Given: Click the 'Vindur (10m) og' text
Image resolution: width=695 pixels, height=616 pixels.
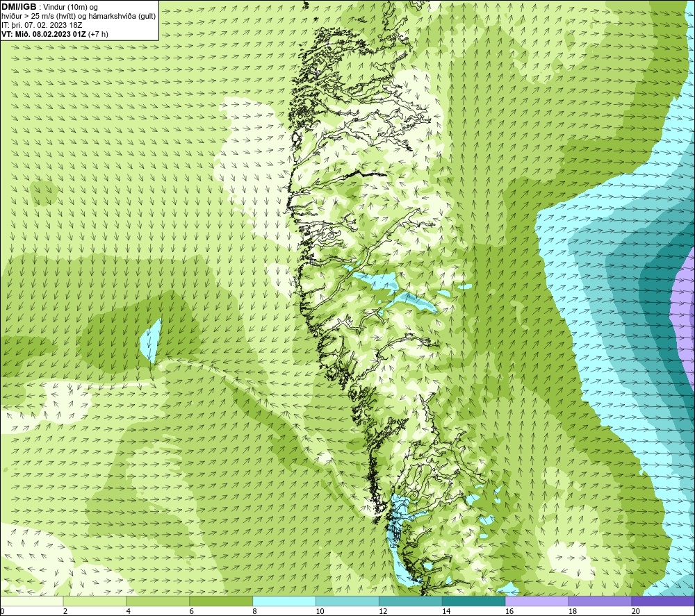Looking at the screenshot, I should pyautogui.click(x=70, y=8).
